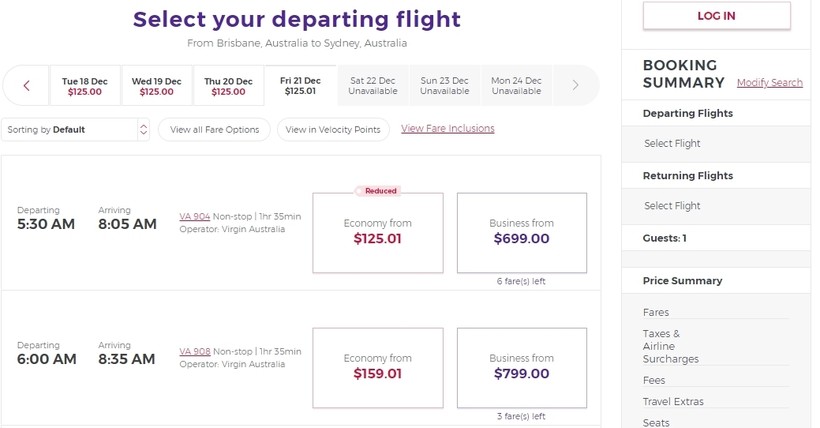This screenshot has width=820, height=428.
Task: Choose the $159.01 Economy fare
Action: coord(378,367)
